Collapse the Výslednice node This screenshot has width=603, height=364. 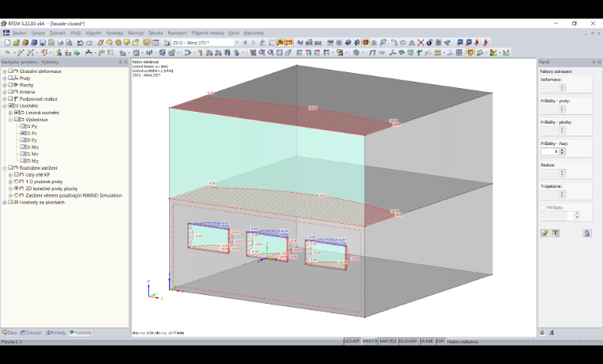(11, 120)
